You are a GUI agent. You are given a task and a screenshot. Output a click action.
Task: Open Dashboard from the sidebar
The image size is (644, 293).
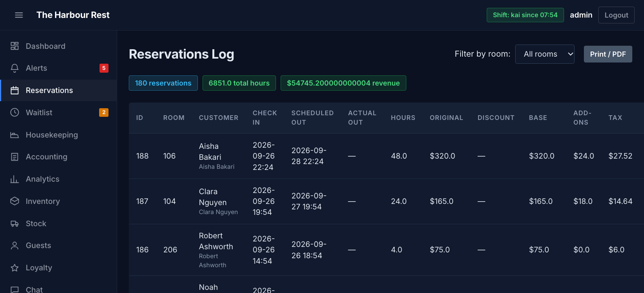(59, 46)
